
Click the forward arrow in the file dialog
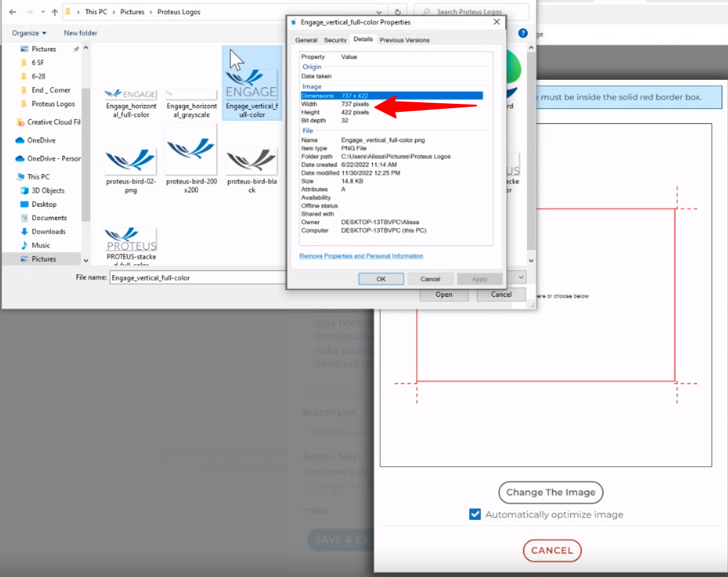tap(29, 12)
